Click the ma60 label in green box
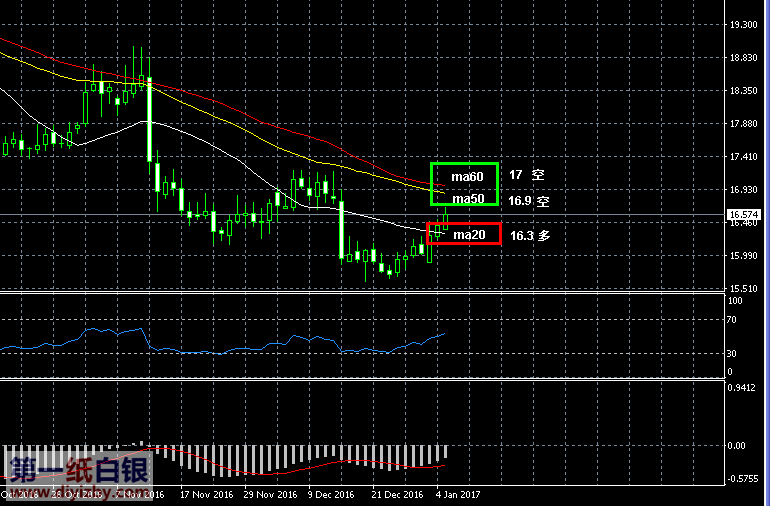 tap(466, 177)
